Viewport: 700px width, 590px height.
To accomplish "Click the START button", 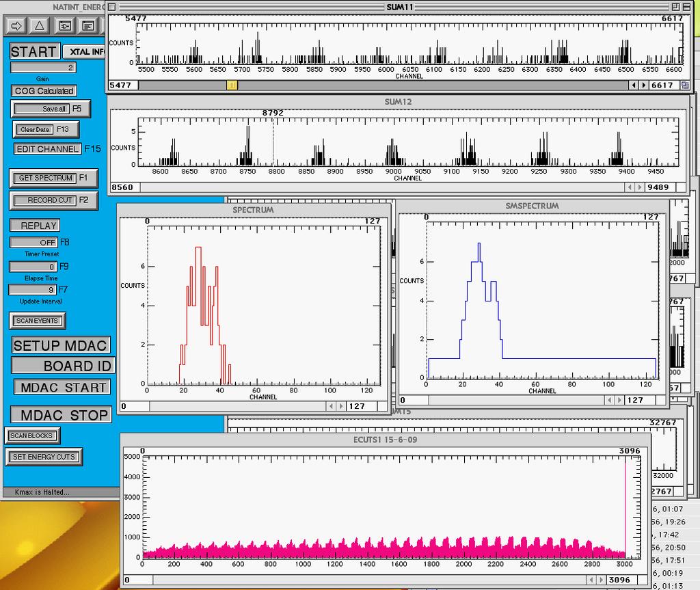I will click(34, 51).
